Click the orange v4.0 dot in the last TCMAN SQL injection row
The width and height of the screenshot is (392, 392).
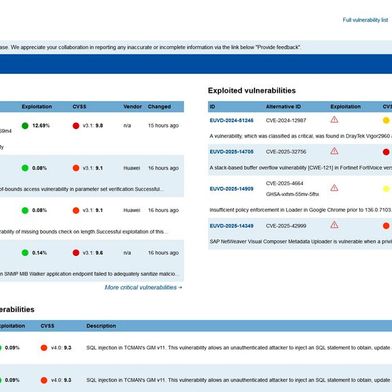tap(44, 380)
